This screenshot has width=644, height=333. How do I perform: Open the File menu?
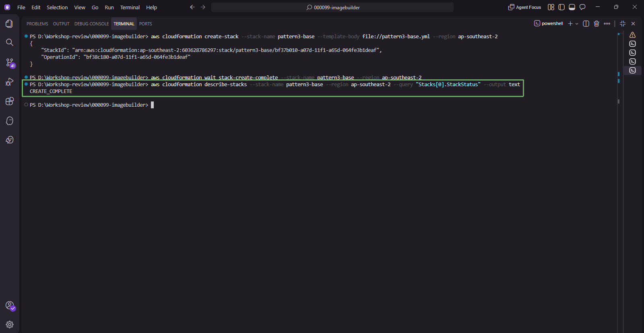21,7
